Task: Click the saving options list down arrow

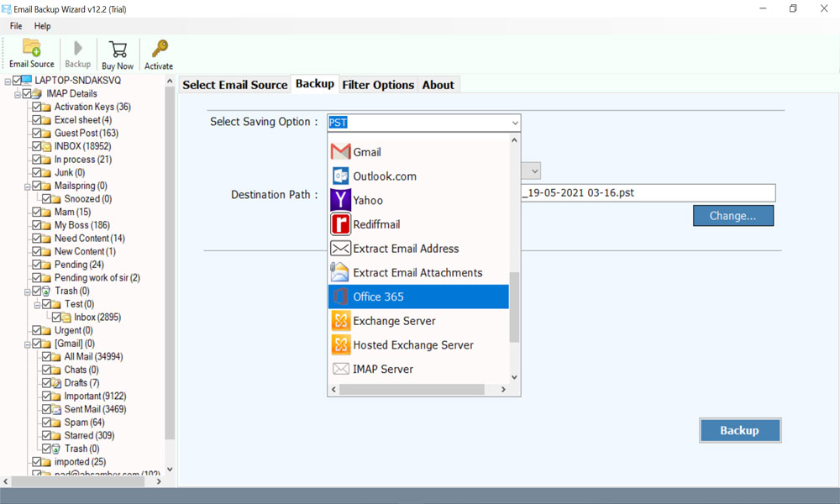Action: (514, 377)
